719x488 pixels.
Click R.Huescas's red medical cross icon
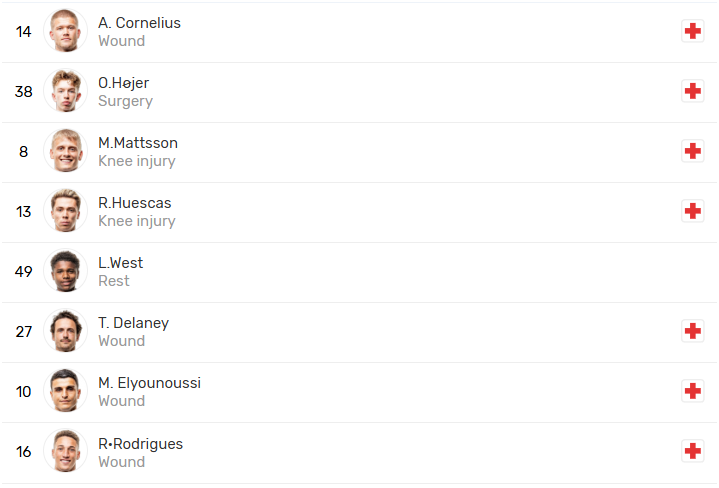692,211
